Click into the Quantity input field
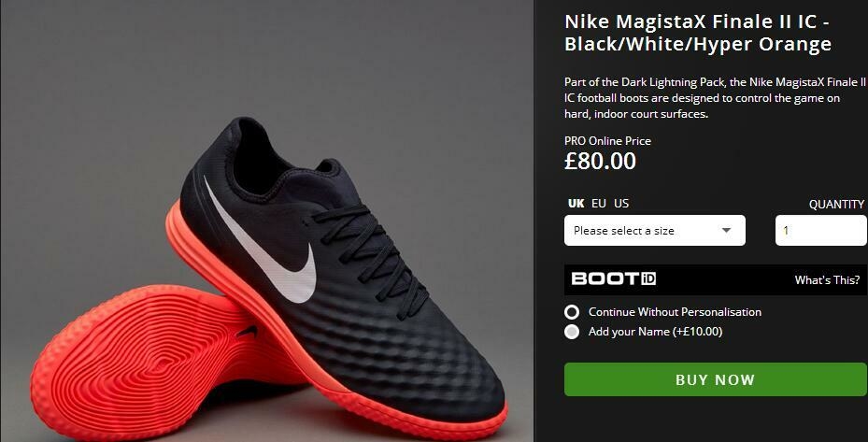This screenshot has height=442, width=868. click(821, 231)
